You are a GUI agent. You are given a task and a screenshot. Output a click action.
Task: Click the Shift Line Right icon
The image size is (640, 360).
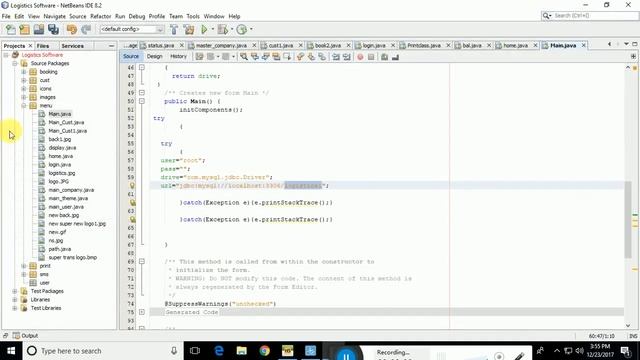click(347, 57)
